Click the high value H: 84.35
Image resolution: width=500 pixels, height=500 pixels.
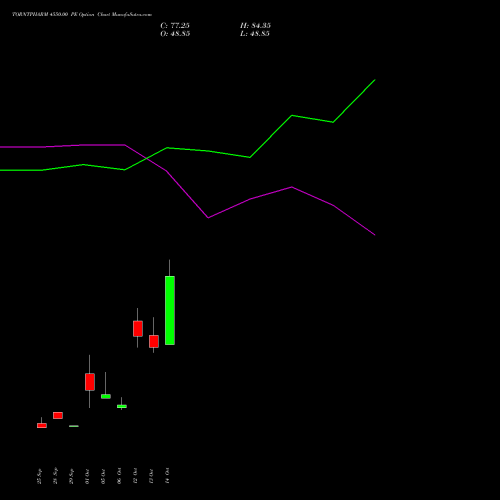(255, 26)
